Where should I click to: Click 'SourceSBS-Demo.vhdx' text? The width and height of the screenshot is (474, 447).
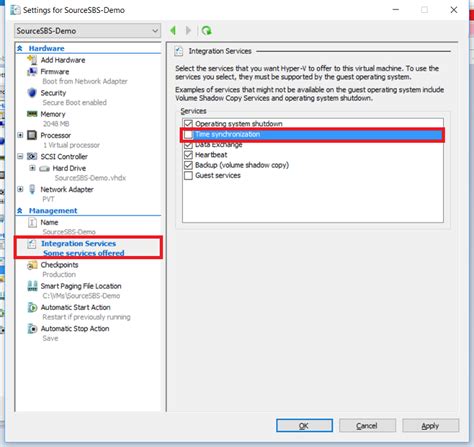click(x=90, y=178)
